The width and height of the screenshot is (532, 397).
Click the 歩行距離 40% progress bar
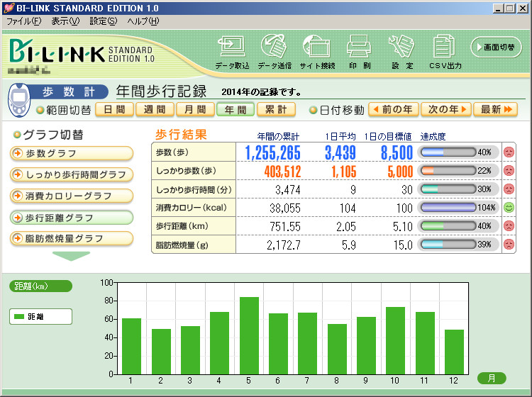448,225
